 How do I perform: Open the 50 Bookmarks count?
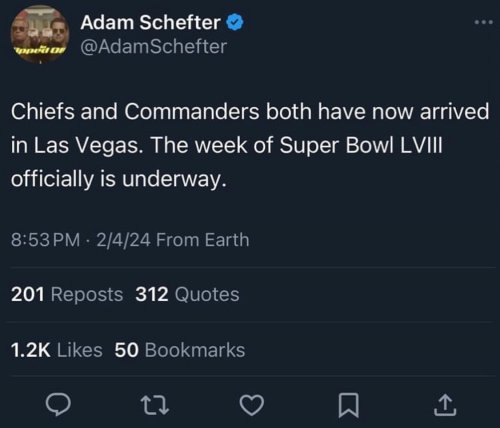pyautogui.click(x=180, y=350)
